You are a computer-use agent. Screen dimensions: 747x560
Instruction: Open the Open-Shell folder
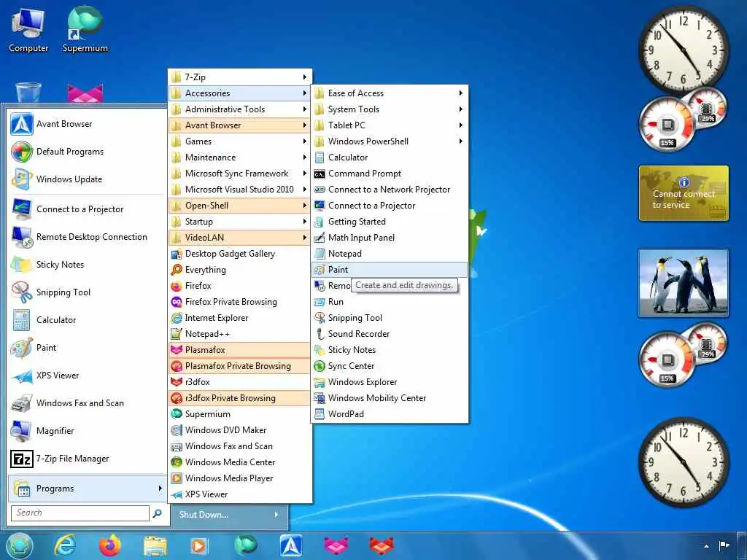coord(239,205)
